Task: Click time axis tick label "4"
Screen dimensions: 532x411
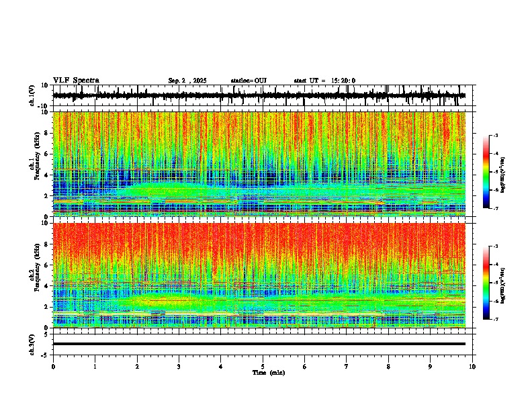Action: [x=220, y=367]
